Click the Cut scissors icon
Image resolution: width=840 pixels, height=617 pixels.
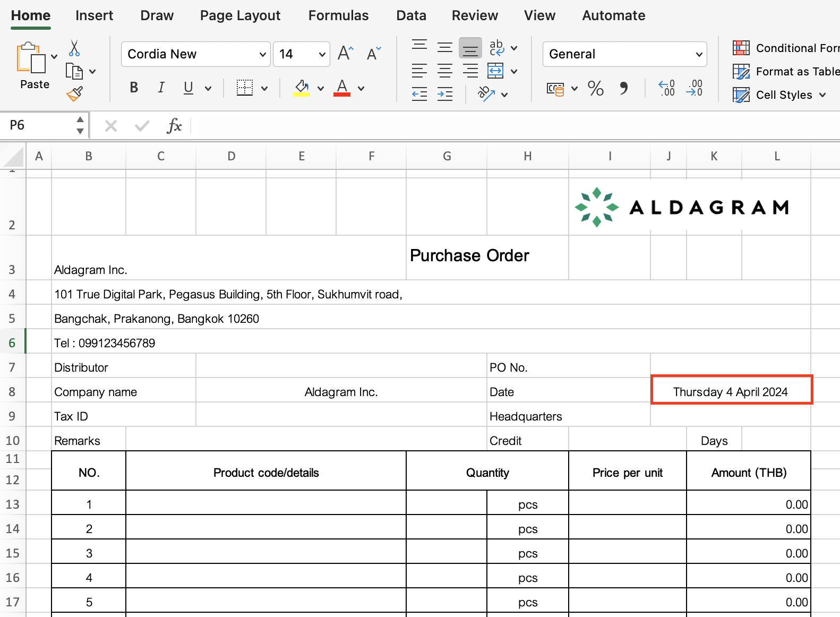74,48
